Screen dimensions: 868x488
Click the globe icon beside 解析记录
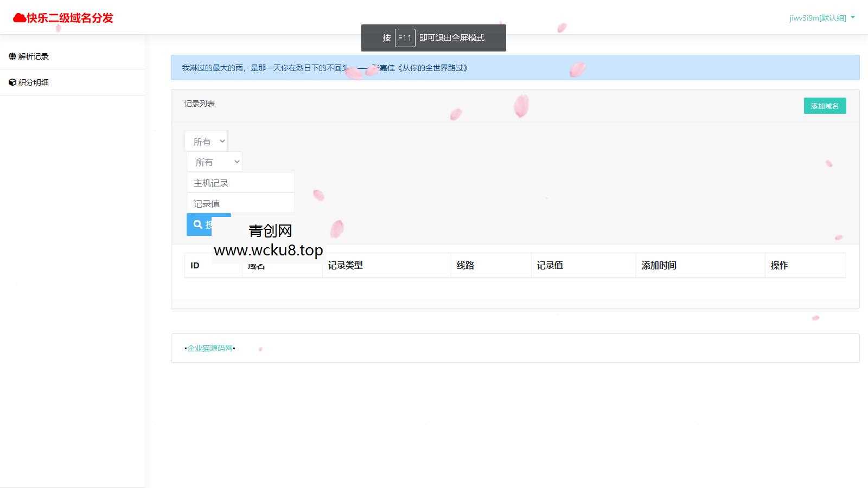[x=12, y=56]
